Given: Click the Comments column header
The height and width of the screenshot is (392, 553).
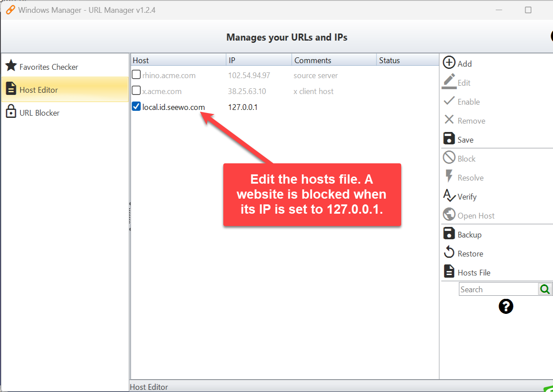Looking at the screenshot, I should click(334, 60).
